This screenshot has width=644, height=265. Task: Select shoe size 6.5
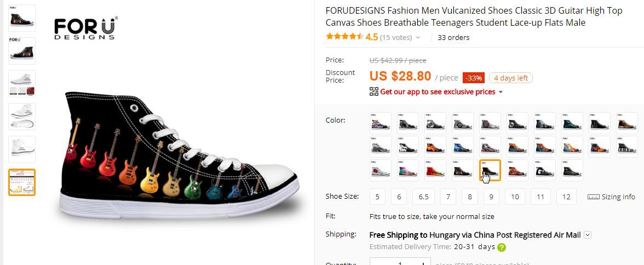coord(423,197)
